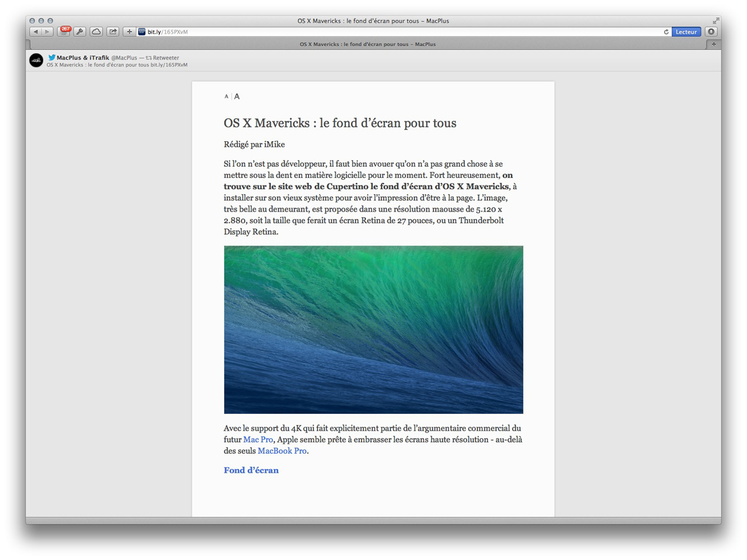Open the extension showing badge 267
Viewport: 747px width, 560px height.
tap(64, 31)
